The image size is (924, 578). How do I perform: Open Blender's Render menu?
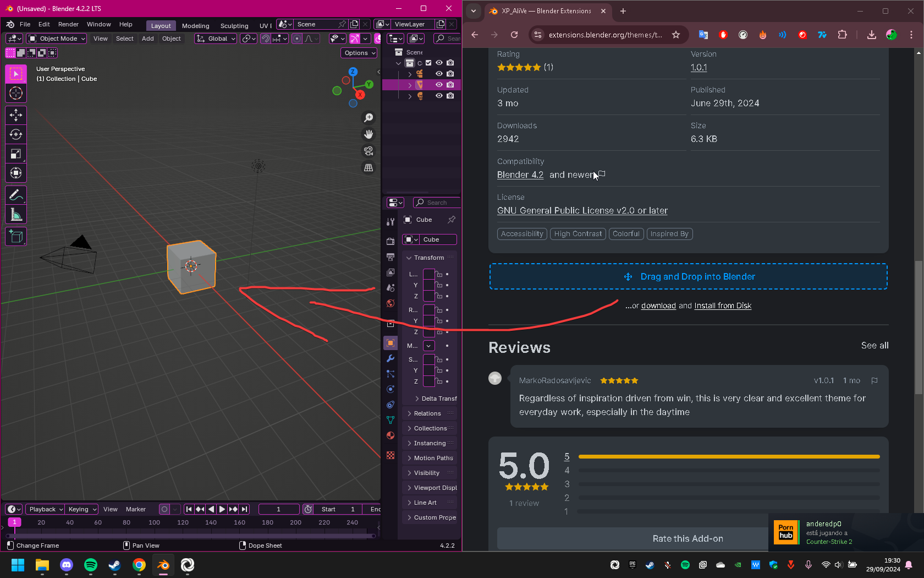tap(68, 24)
